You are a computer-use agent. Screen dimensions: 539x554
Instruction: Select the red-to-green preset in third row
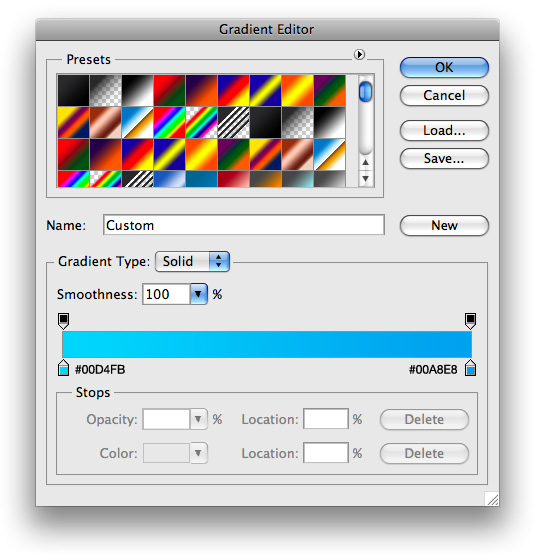[73, 154]
